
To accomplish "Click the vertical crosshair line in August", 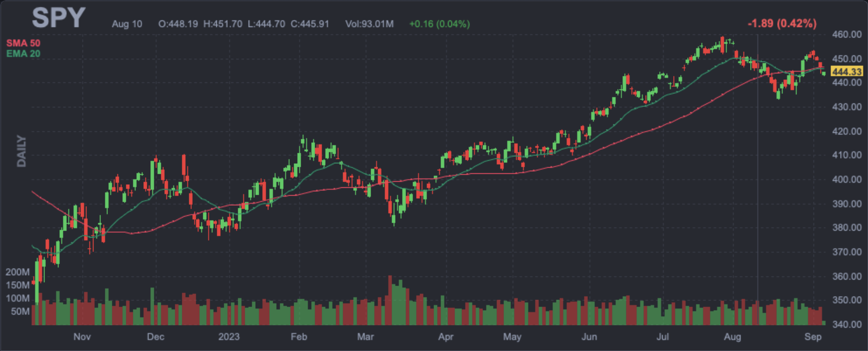I will click(x=758, y=180).
